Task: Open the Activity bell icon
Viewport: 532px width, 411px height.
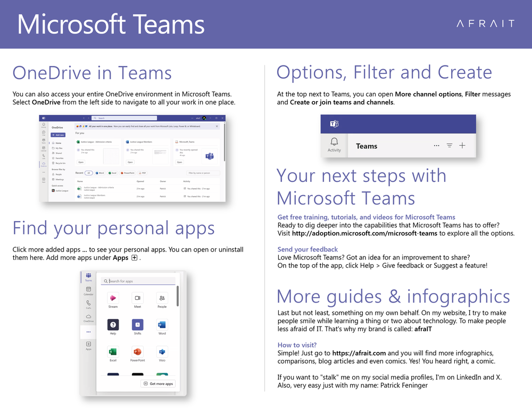Action: tap(334, 142)
